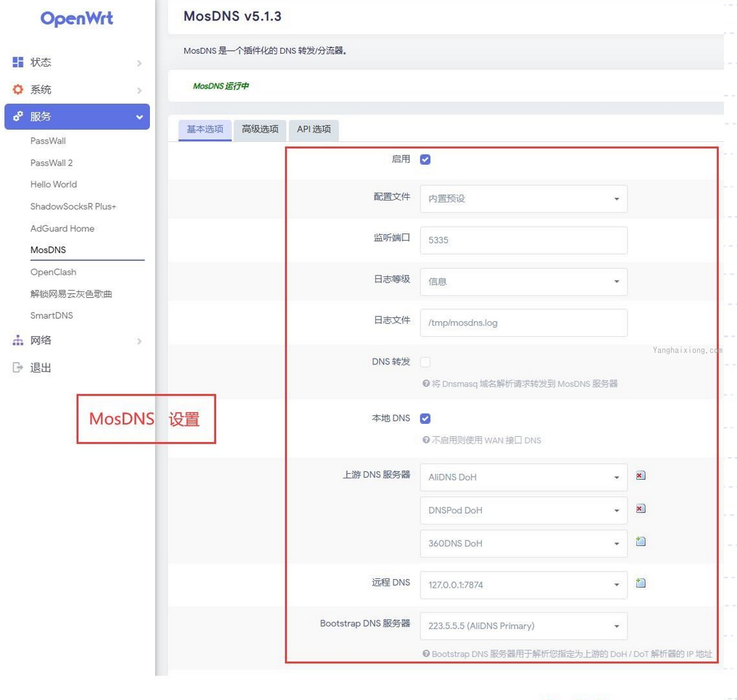Click the OpenWrt logo
The width and height of the screenshot is (737, 700).
[77, 18]
